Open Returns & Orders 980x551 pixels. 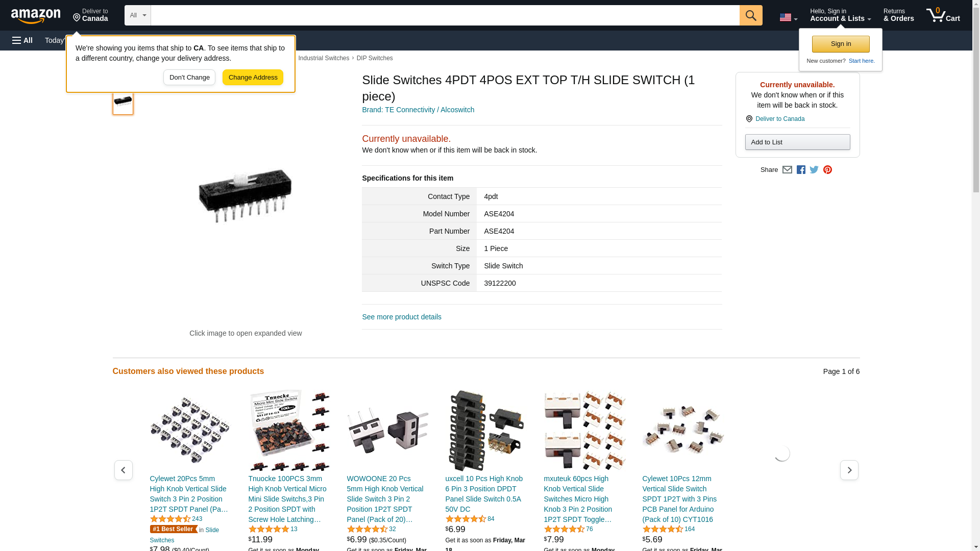[x=898, y=15]
